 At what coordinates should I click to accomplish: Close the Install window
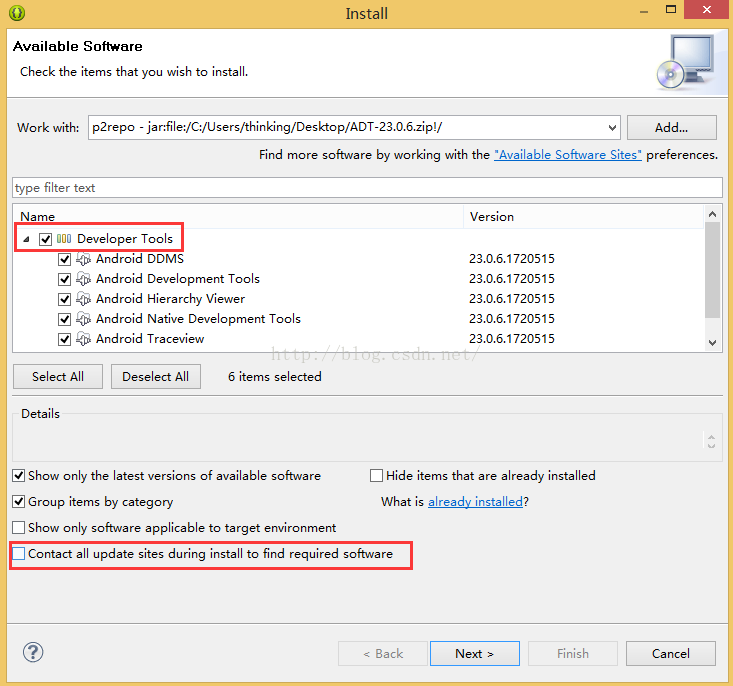pyautogui.click(x=707, y=9)
